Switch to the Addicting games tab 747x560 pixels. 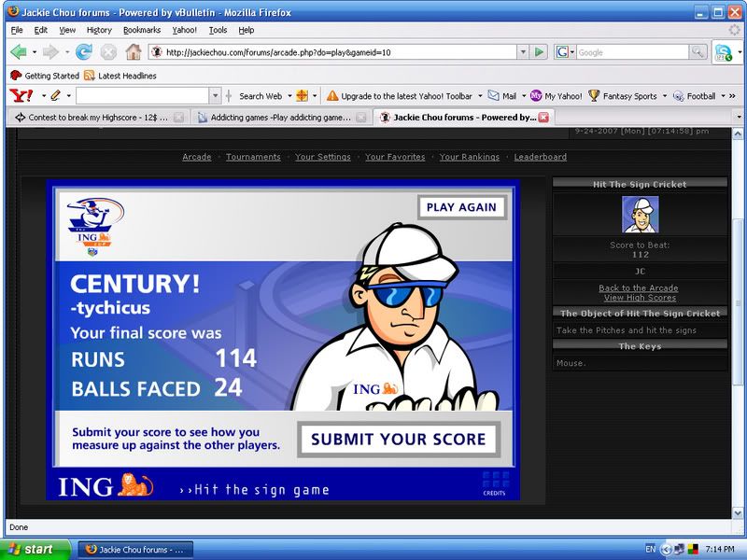tap(282, 118)
